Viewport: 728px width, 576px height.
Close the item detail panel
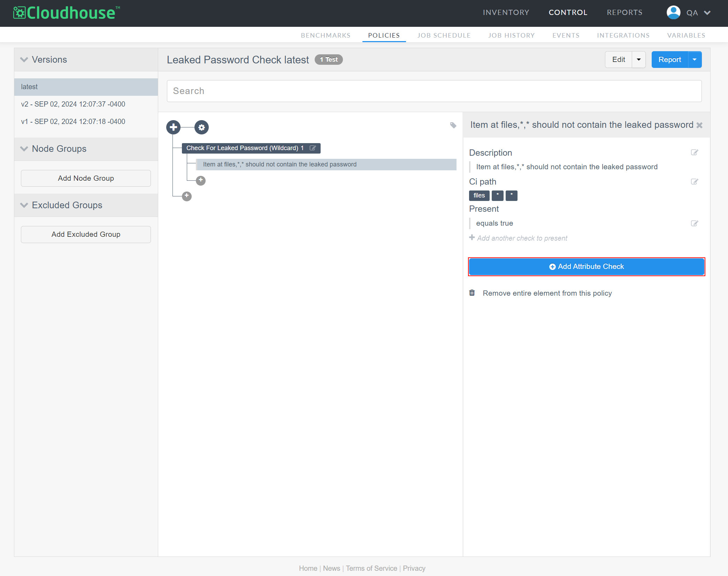click(699, 125)
